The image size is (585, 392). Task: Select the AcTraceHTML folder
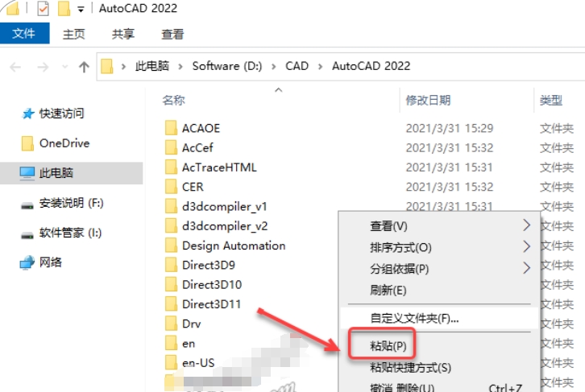click(219, 167)
